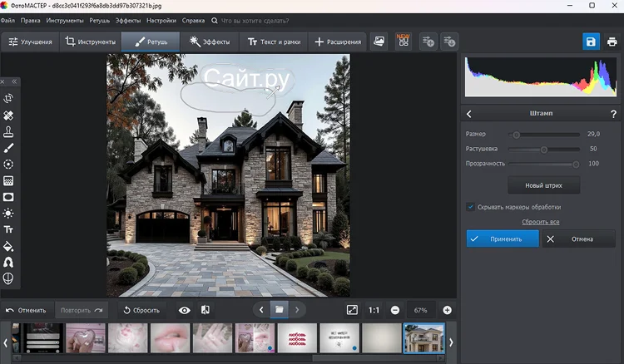Select the rotate/crop tool in left toolbar
This screenshot has width=624, height=364.
tap(8, 98)
